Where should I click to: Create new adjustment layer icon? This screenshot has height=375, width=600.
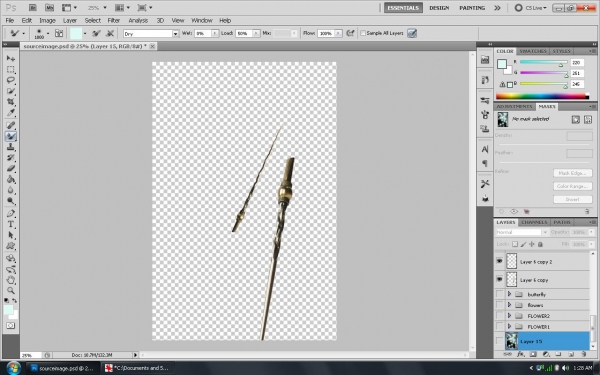[x=546, y=354]
